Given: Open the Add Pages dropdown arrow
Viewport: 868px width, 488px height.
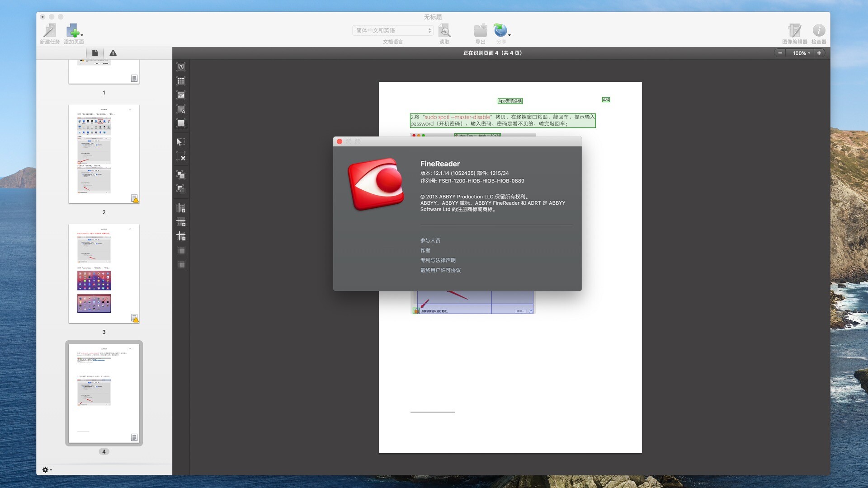Looking at the screenshot, I should [82, 35].
